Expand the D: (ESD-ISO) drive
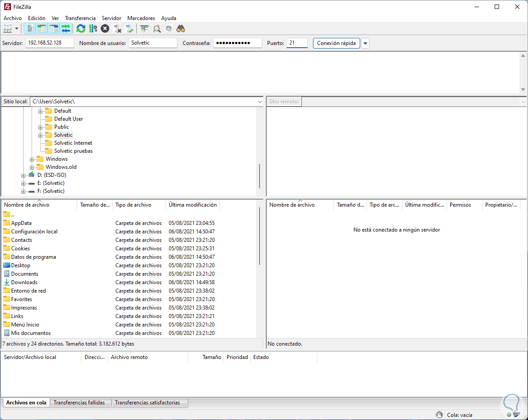 pos(23,175)
